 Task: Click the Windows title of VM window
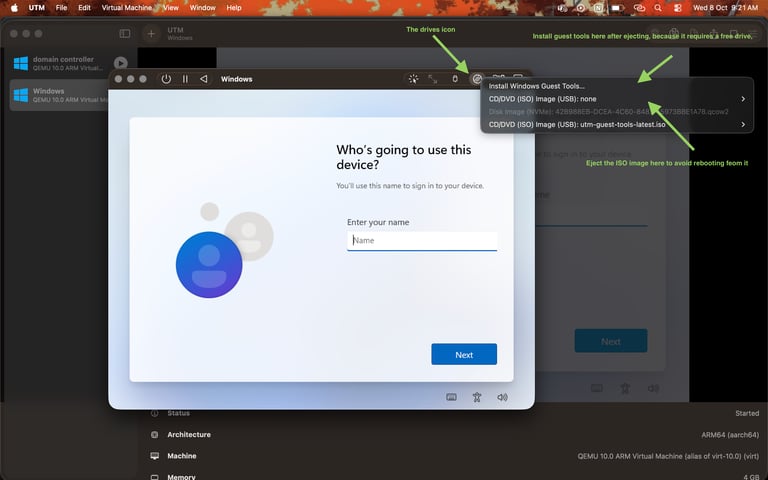[237, 79]
